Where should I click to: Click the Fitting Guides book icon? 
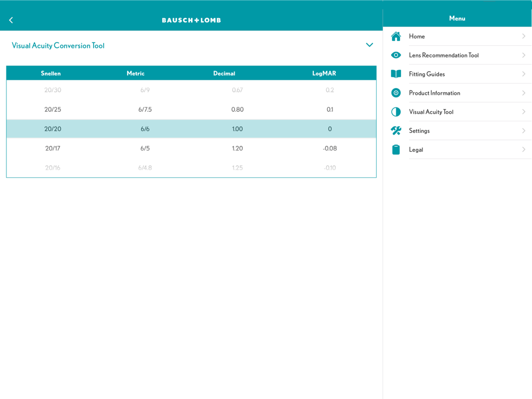tap(396, 74)
